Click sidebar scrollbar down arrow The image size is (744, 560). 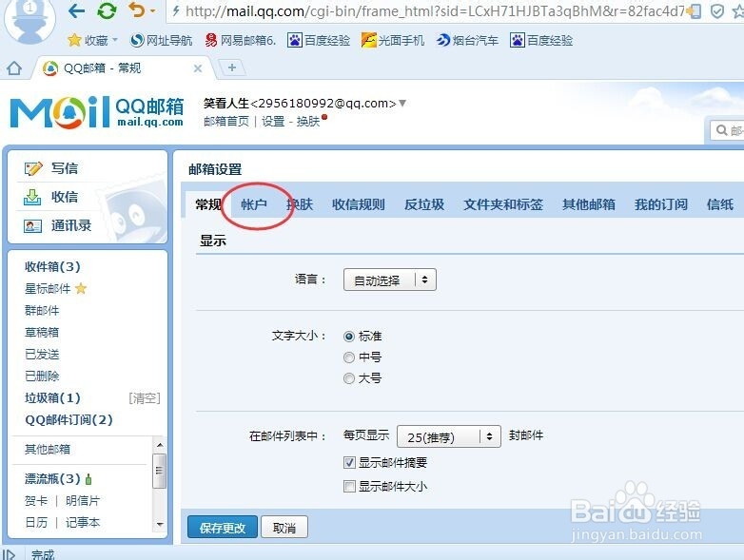pyautogui.click(x=160, y=524)
